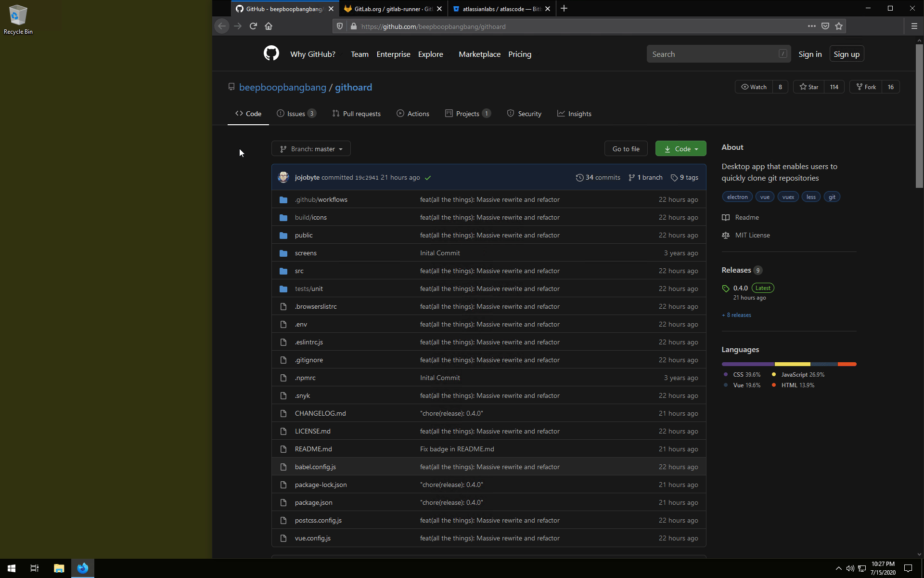924x578 pixels.
Task: Expand the Branch: master dropdown
Action: coord(311,149)
